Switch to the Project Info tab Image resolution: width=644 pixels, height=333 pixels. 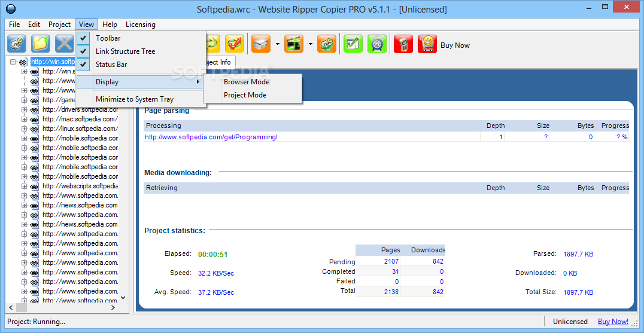(220, 62)
